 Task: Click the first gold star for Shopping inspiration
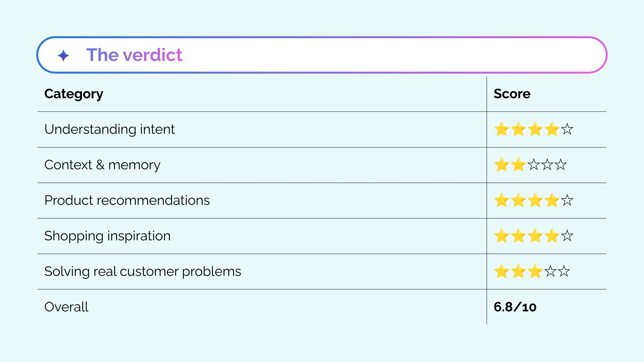(x=502, y=236)
